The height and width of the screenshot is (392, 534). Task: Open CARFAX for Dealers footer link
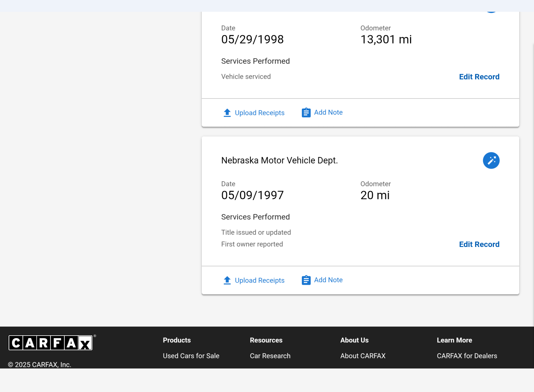click(x=467, y=356)
